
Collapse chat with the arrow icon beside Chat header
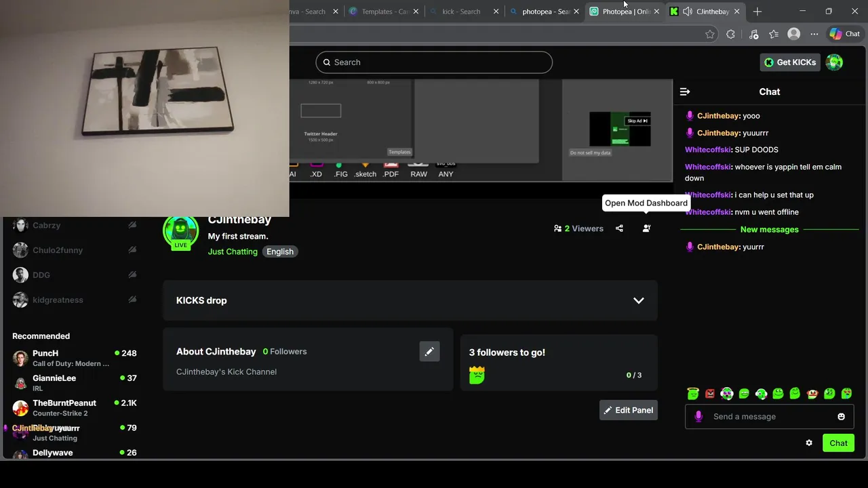point(685,91)
